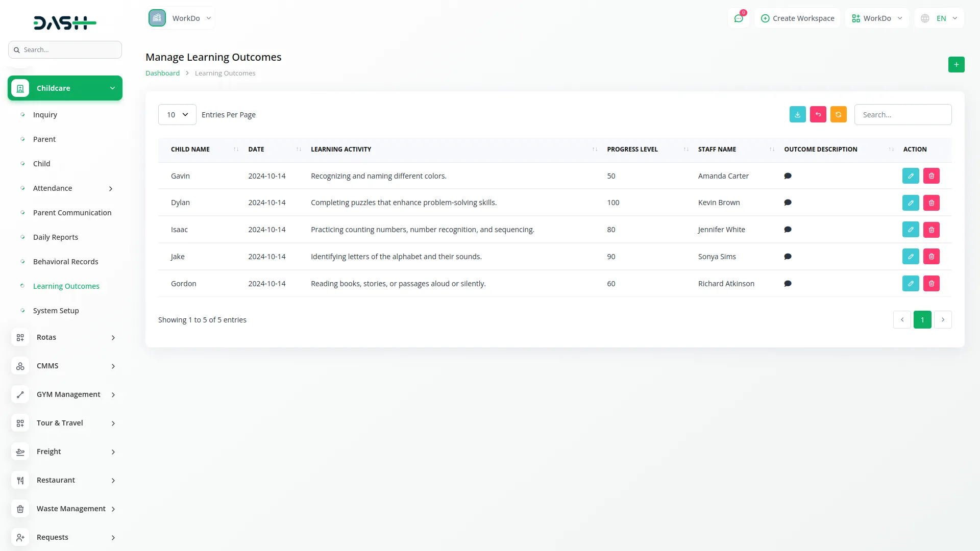Sort table by Child Name column
The image size is (980, 551).
190,149
